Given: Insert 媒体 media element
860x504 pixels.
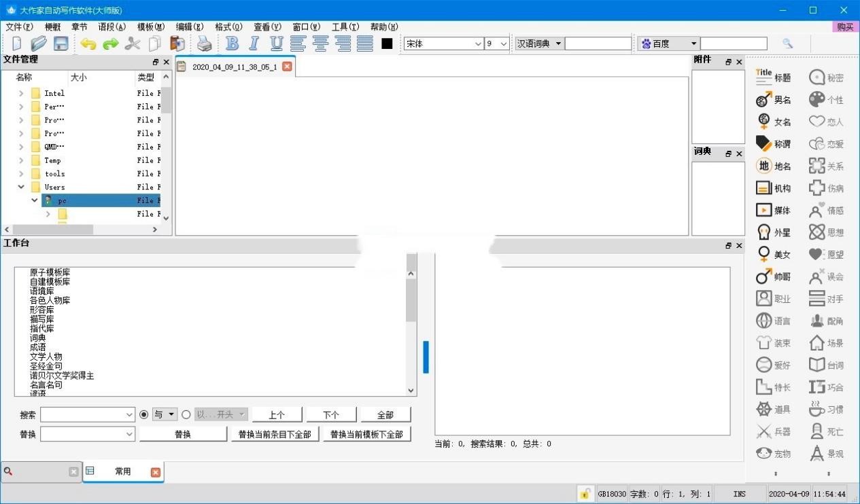Looking at the screenshot, I should 774,210.
